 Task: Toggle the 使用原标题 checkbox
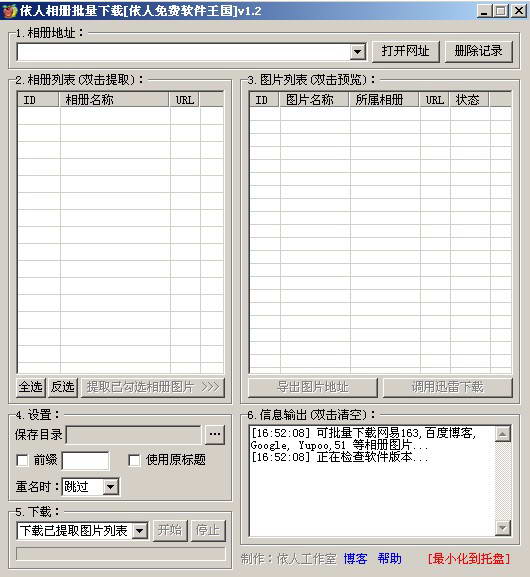(x=134, y=460)
